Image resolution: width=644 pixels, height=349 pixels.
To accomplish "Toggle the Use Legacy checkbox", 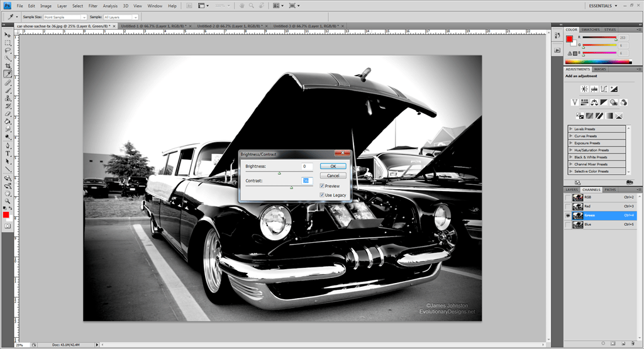I will (x=323, y=196).
